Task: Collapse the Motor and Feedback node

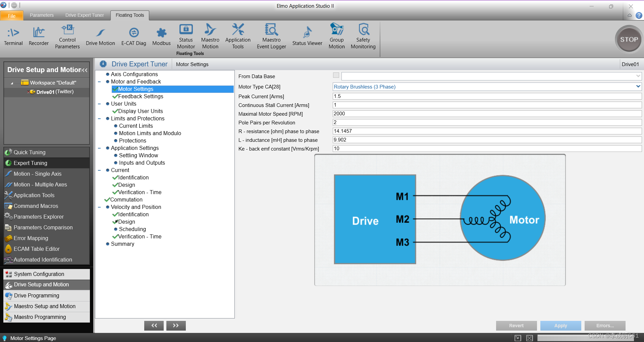Action: tap(99, 82)
